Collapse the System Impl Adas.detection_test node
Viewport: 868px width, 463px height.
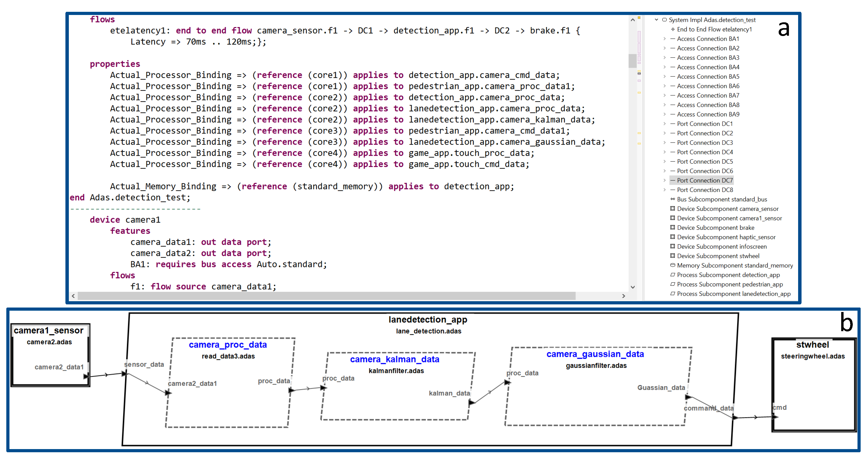coord(657,20)
